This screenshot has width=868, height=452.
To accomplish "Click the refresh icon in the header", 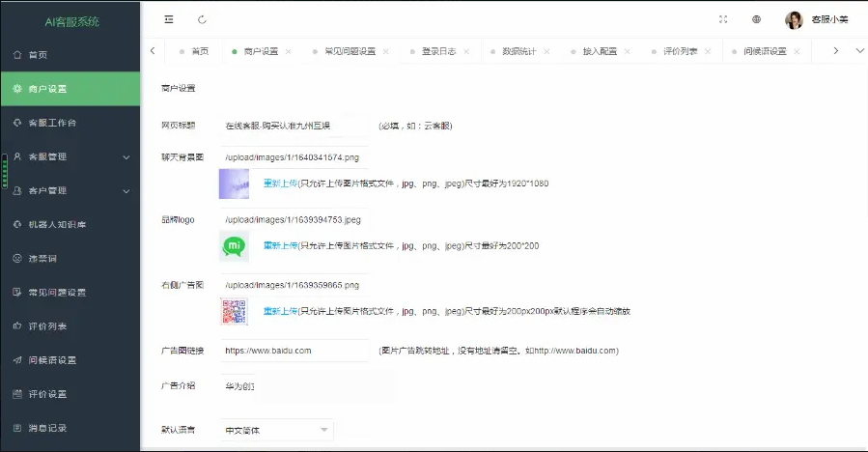I will 202,19.
